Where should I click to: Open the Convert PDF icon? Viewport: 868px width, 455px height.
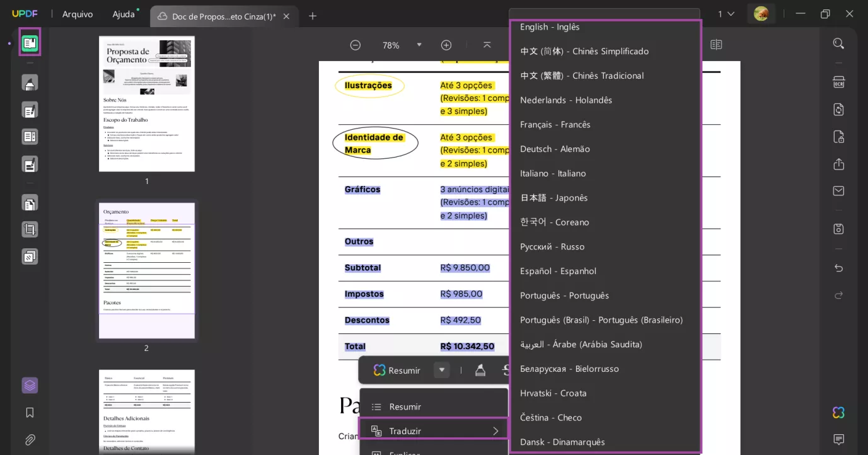[838, 110]
